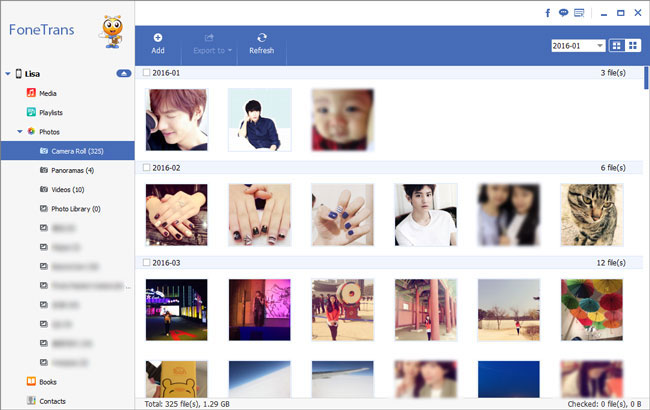This screenshot has height=410, width=650.
Task: Select the tabby cat photo
Action: pos(592,215)
